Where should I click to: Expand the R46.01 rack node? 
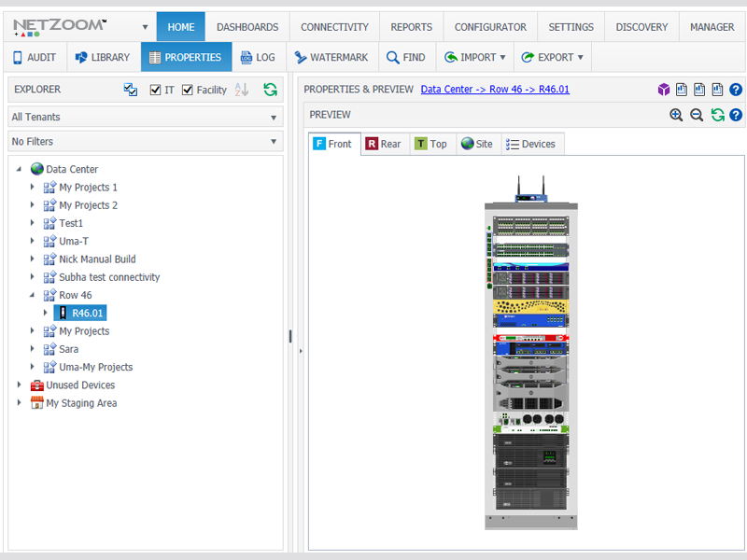(45, 313)
